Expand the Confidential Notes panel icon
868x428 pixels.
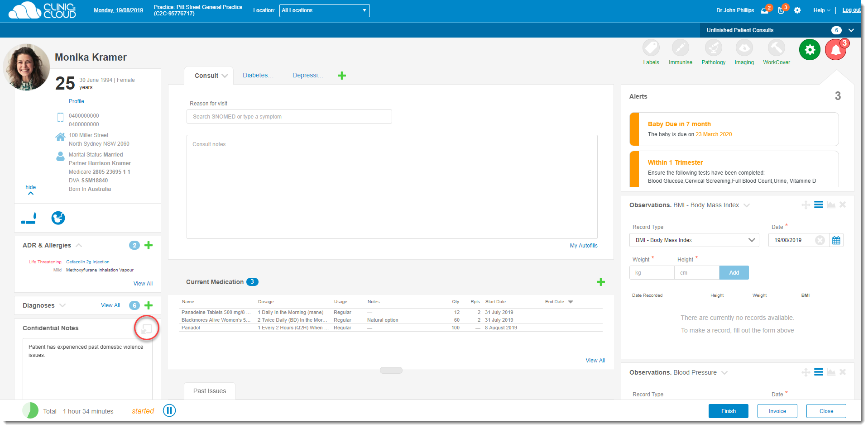pos(147,328)
